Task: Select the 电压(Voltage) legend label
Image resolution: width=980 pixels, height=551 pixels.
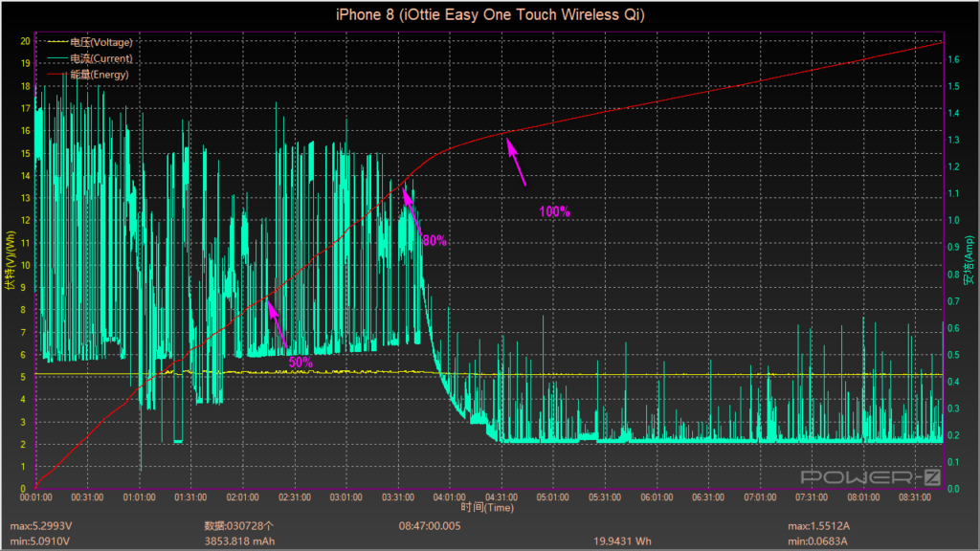Action: [x=101, y=42]
